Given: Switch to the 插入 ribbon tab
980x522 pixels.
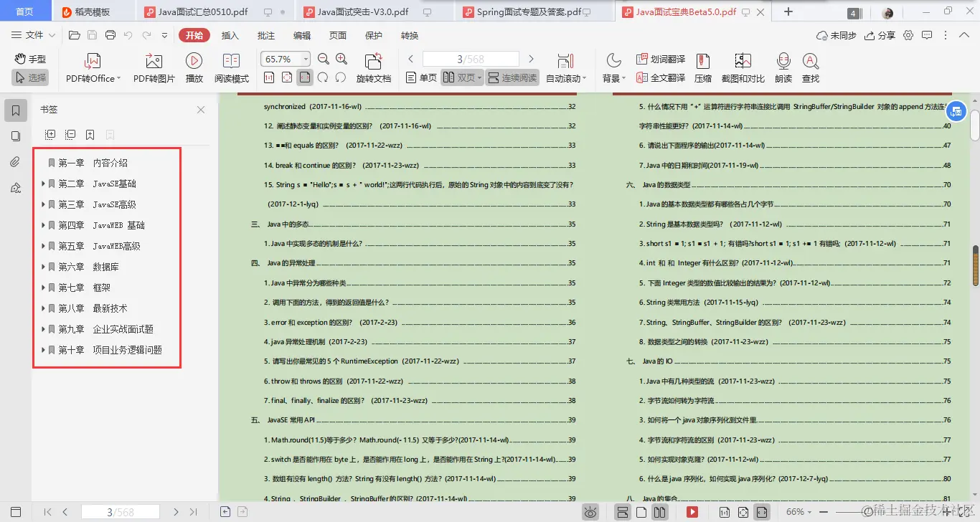Looking at the screenshot, I should pyautogui.click(x=230, y=35).
